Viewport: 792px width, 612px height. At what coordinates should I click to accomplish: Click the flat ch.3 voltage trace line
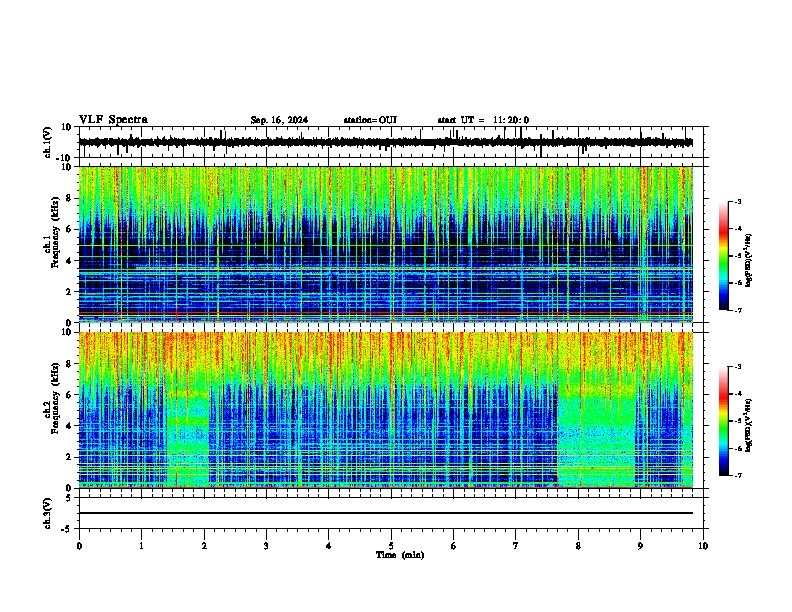pos(386,513)
